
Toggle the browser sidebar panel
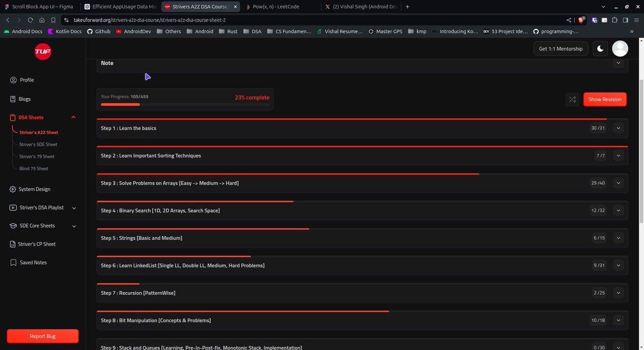point(625,20)
